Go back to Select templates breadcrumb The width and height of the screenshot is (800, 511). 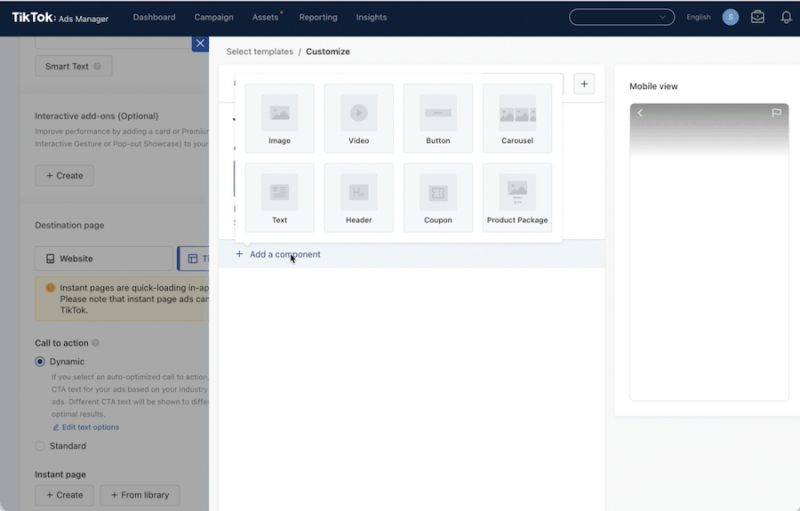click(260, 52)
